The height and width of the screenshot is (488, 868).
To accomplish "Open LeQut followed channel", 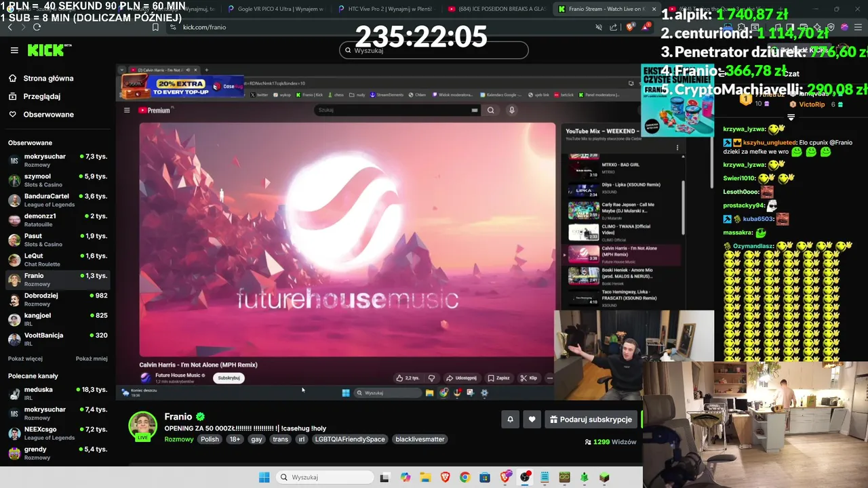I will [57, 260].
